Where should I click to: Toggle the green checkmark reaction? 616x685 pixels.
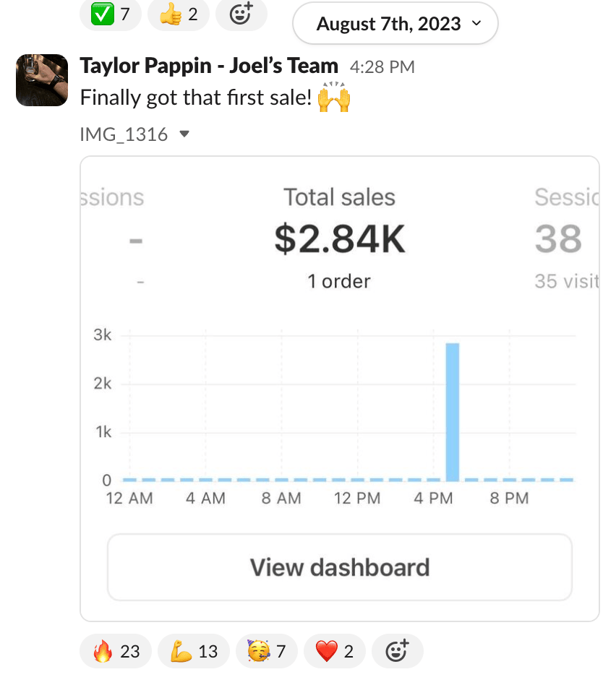[110, 14]
